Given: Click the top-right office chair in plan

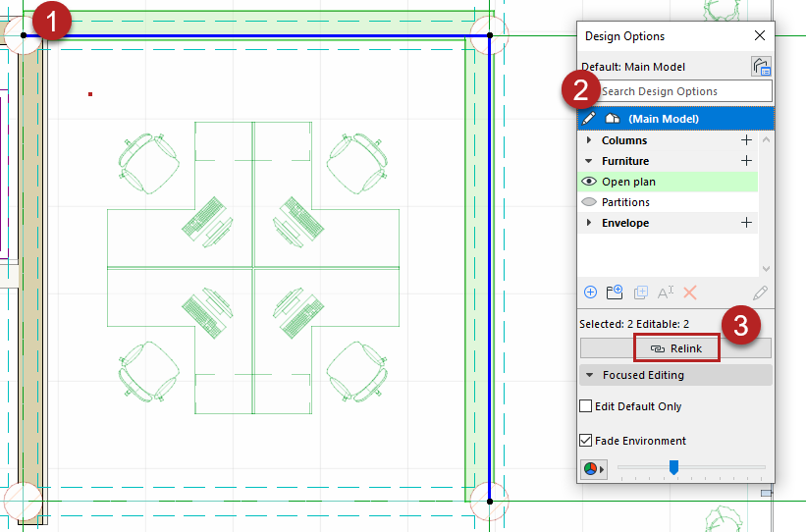Looking at the screenshot, I should [356, 164].
